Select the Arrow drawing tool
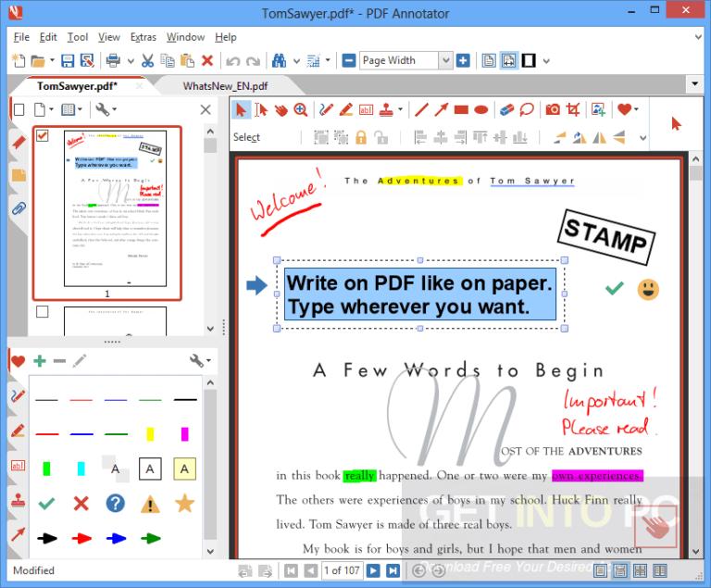The width and height of the screenshot is (711, 588). (x=442, y=110)
